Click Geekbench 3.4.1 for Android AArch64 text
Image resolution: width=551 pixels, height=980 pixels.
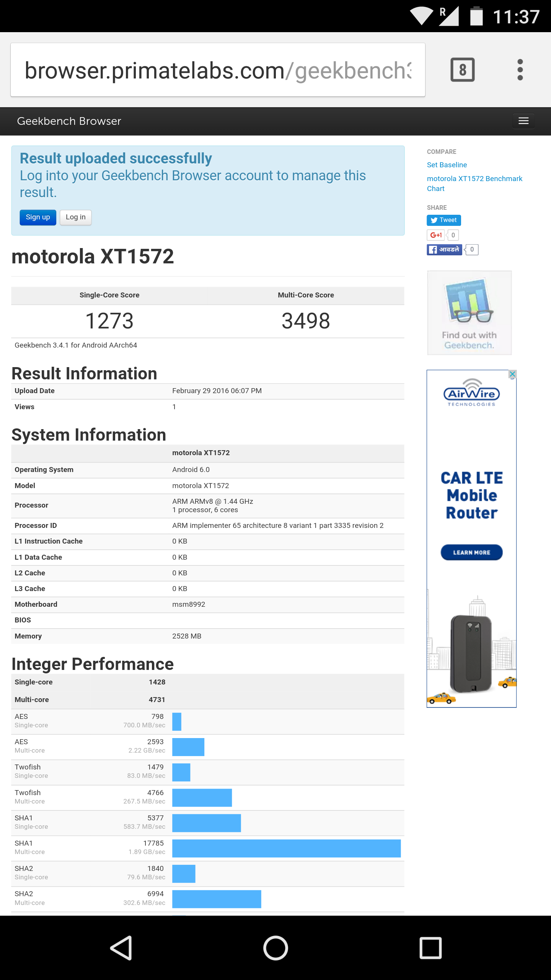76,345
